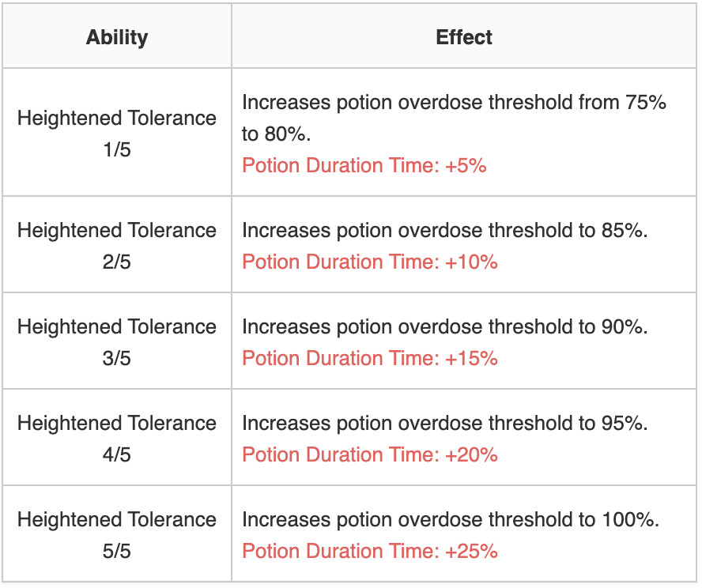702x588 pixels.
Task: Click the 5/5 rank label
Action: [x=117, y=551]
